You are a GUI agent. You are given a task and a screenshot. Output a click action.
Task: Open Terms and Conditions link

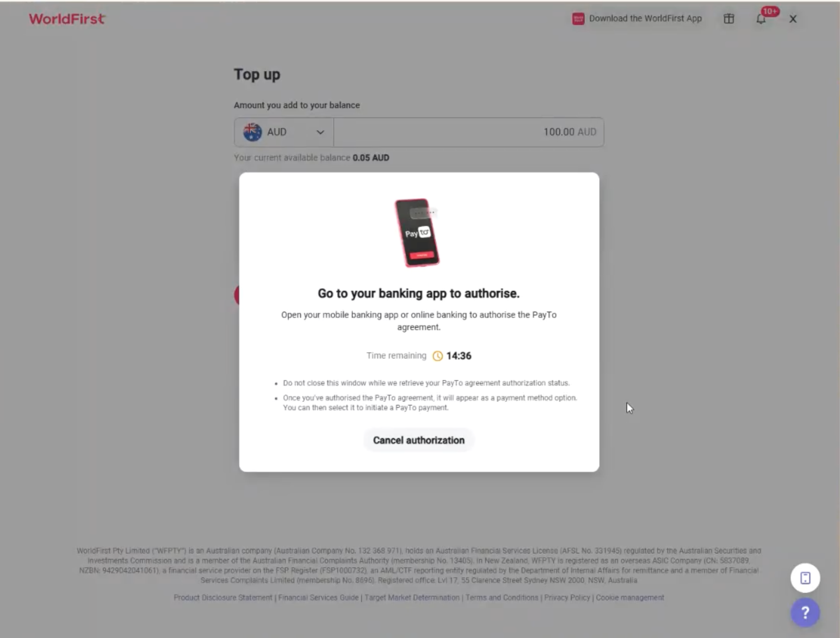(x=502, y=597)
